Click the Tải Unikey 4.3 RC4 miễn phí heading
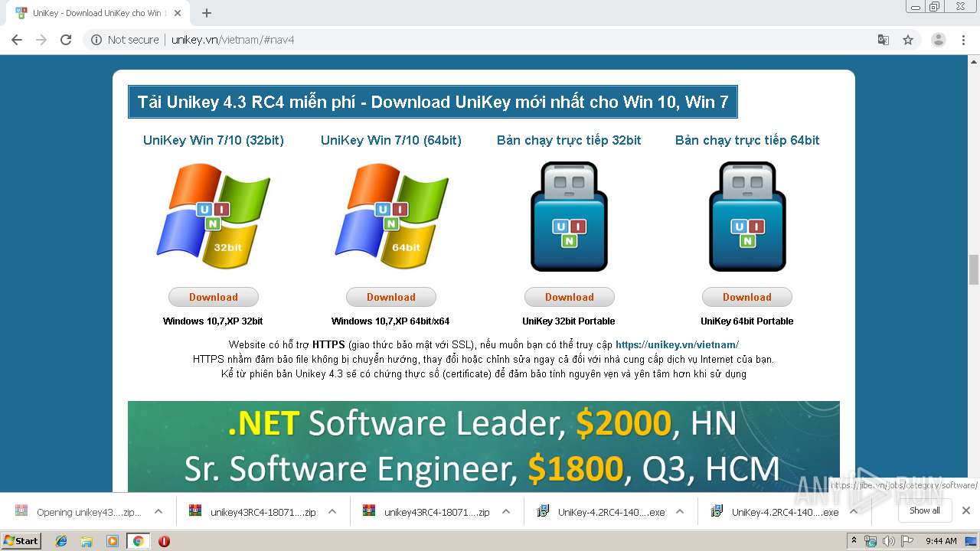Image resolution: width=980 pixels, height=551 pixels. pos(433,102)
